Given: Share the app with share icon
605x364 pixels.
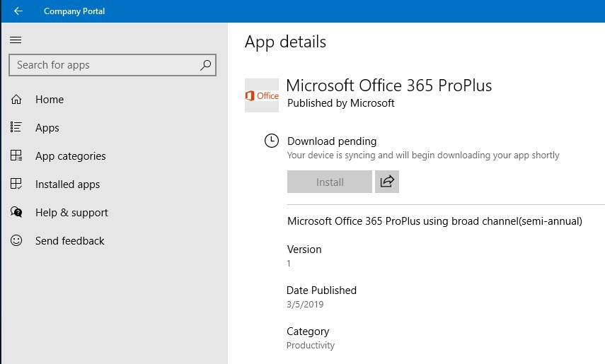Looking at the screenshot, I should [387, 182].
